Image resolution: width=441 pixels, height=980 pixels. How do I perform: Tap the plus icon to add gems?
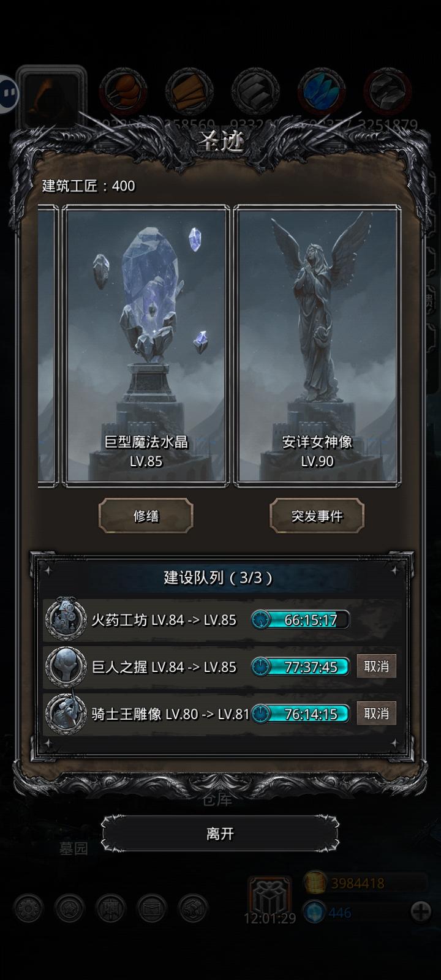421,911
